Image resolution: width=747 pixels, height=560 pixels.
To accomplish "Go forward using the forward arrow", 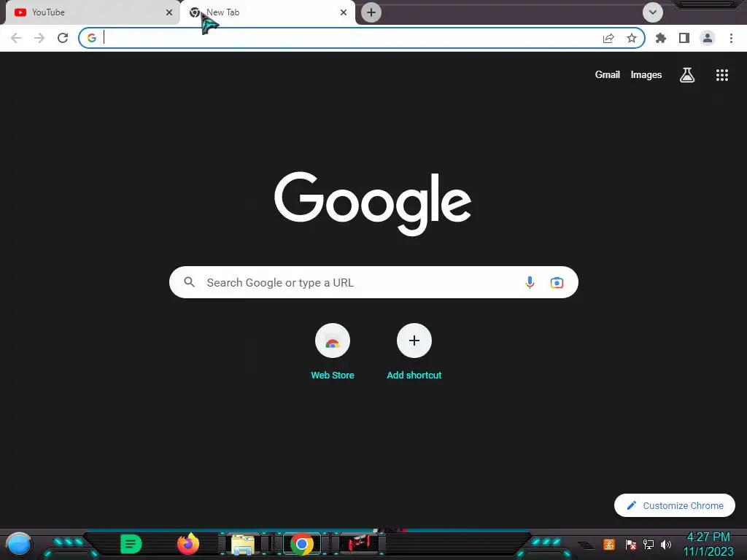I will pos(39,38).
